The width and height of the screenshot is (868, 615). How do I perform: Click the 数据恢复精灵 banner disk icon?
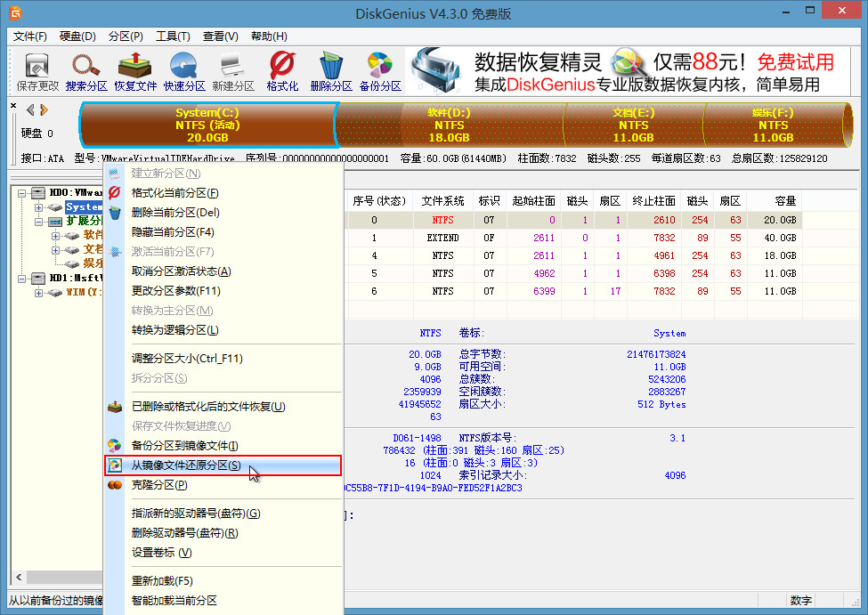point(437,71)
